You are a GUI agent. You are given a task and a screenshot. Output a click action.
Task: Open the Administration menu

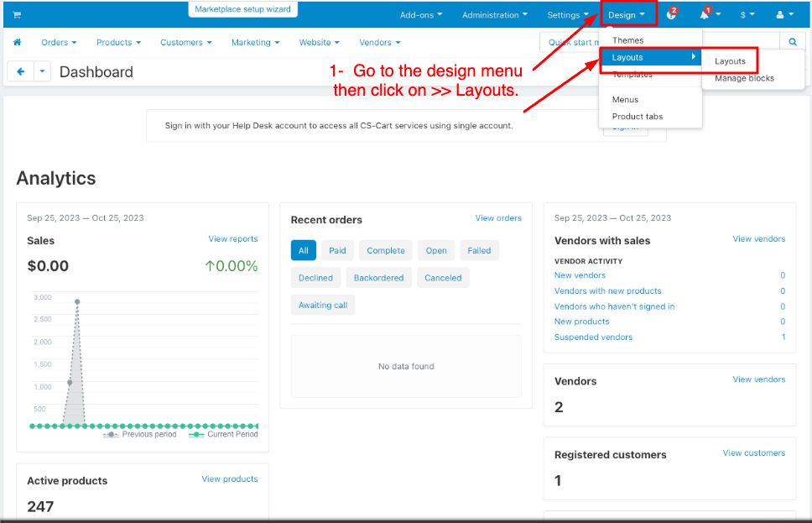point(495,15)
